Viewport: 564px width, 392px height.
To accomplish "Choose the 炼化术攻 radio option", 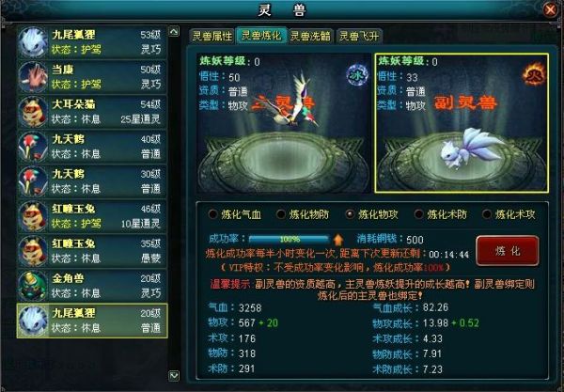I will (x=487, y=214).
